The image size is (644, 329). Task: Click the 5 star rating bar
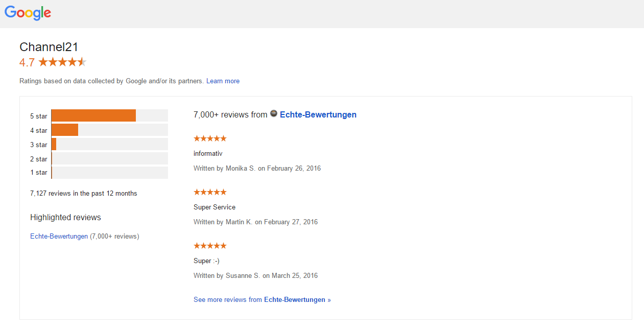click(109, 115)
